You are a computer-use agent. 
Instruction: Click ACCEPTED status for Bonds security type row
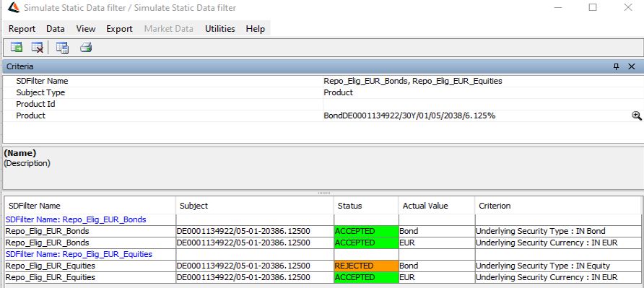(x=366, y=231)
